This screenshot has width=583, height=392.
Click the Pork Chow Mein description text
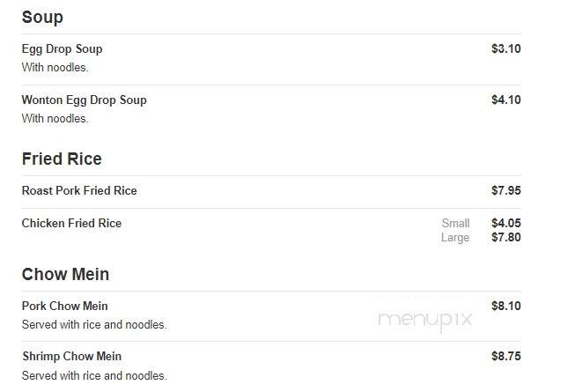coord(94,325)
